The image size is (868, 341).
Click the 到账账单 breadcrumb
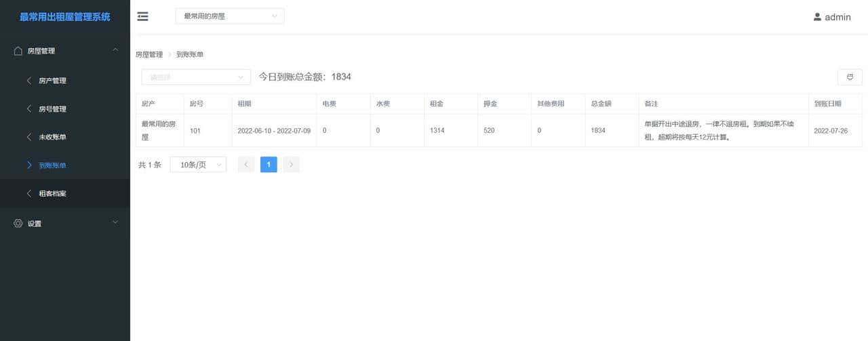(x=190, y=54)
